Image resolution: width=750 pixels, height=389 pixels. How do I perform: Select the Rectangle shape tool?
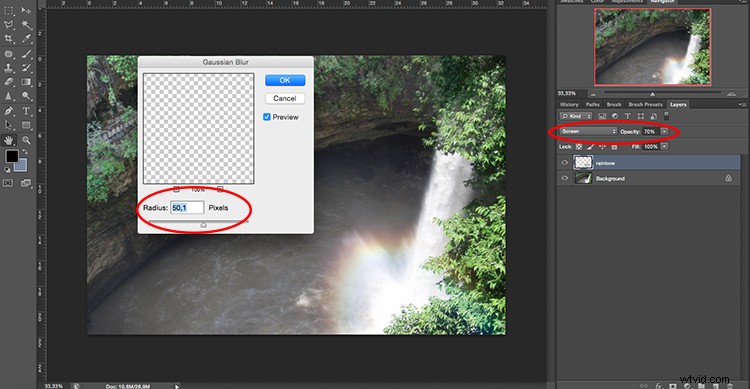click(x=26, y=125)
